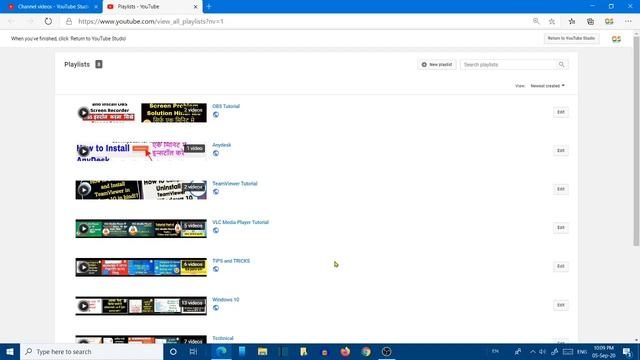Open the Action Center notifications icon
Viewport: 640px width, 360px height.
coord(627,351)
